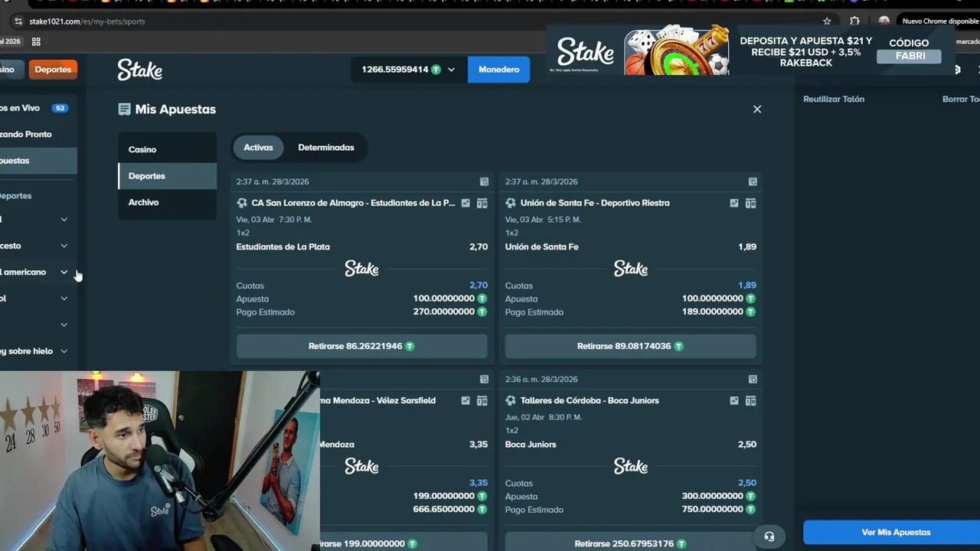The height and width of the screenshot is (551, 980).
Task: Expand sidebar chevron below 'americano' row
Action: [x=64, y=298]
